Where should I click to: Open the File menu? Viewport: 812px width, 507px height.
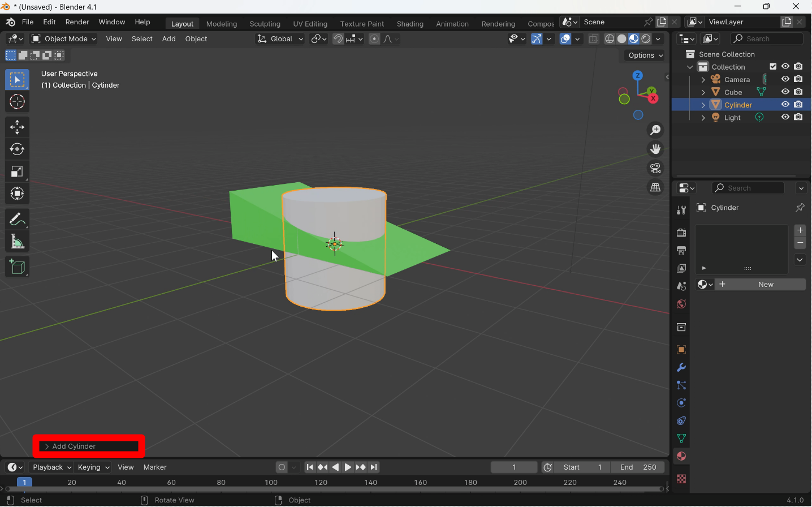click(28, 22)
